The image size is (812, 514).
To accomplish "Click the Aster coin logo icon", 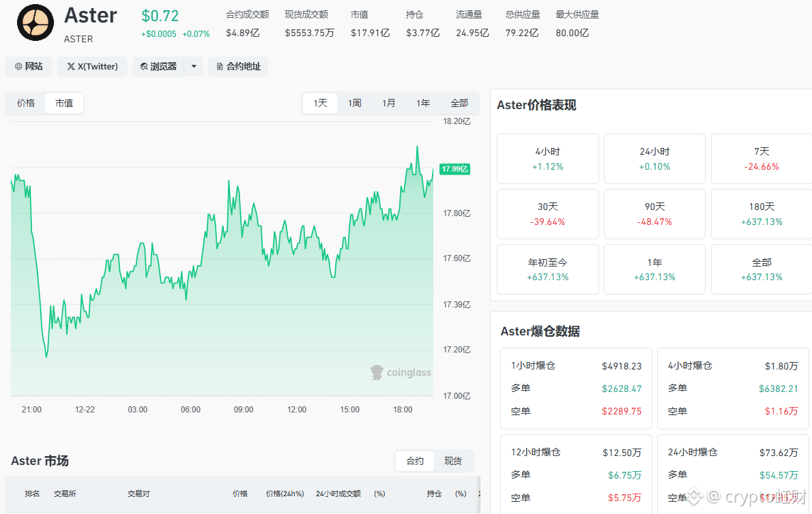I will 35,22.
